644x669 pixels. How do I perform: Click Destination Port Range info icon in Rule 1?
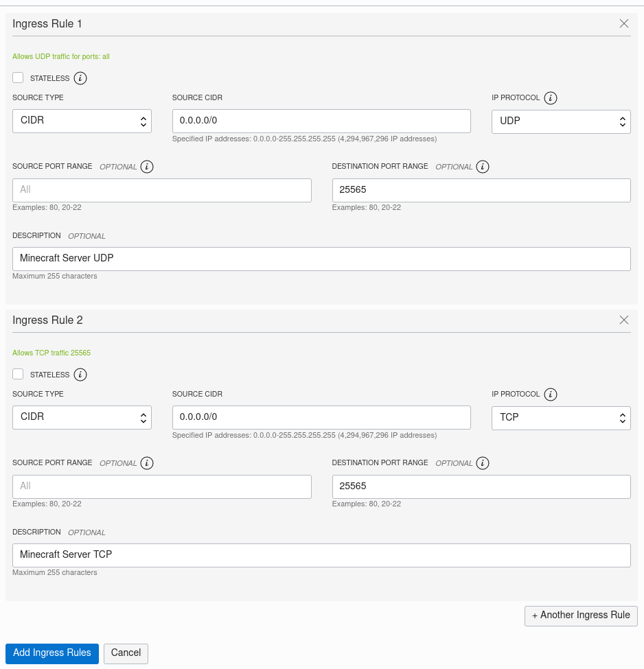pos(483,167)
